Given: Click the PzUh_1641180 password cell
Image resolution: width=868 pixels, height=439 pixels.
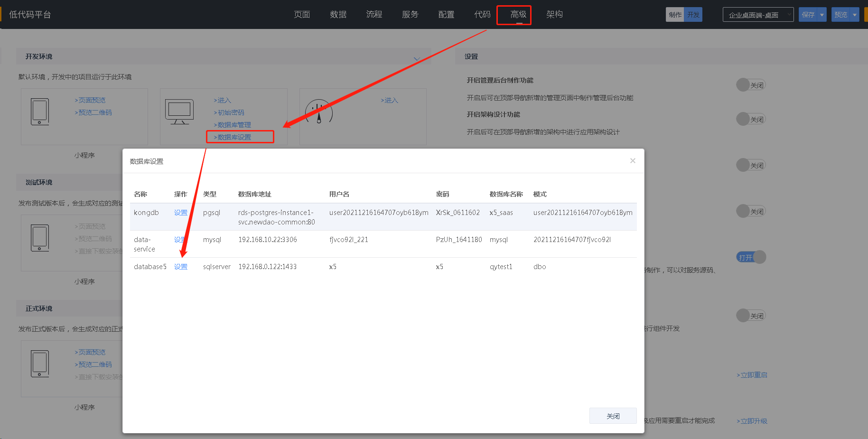Looking at the screenshot, I should pos(459,240).
